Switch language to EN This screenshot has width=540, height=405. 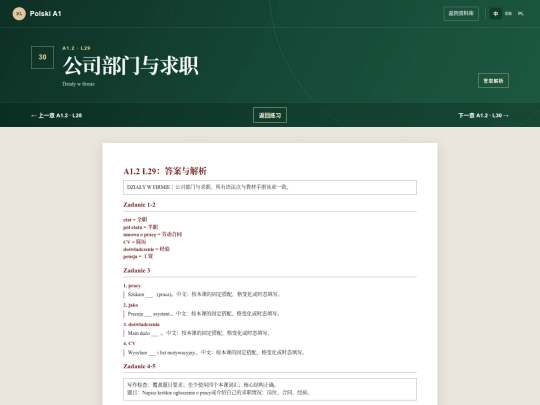[x=508, y=14]
